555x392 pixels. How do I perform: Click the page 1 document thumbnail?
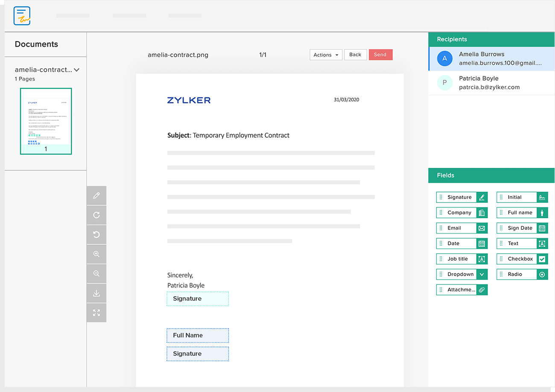[x=46, y=121]
